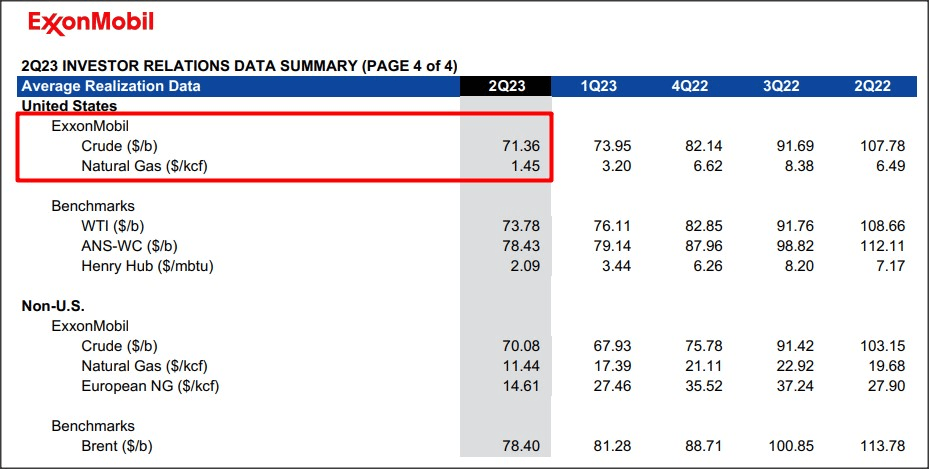Select the European NG ($/kcf) row label
Viewport: 929px width, 469px height.
pyautogui.click(x=150, y=386)
